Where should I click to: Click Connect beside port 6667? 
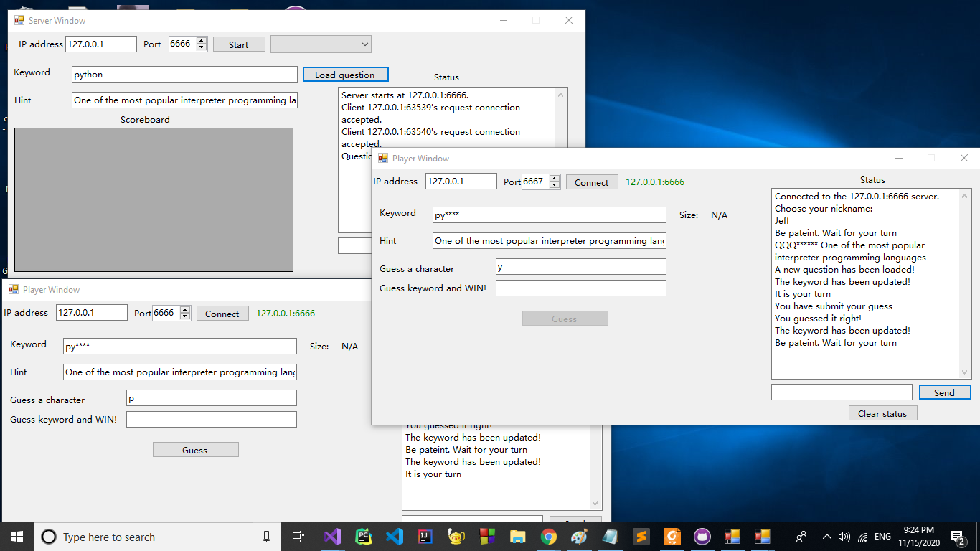[591, 182]
